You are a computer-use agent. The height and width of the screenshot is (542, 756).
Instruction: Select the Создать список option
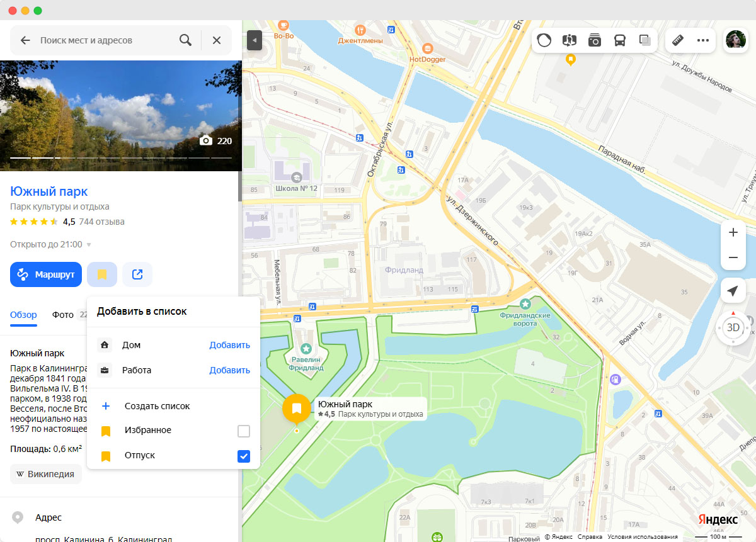click(x=157, y=406)
